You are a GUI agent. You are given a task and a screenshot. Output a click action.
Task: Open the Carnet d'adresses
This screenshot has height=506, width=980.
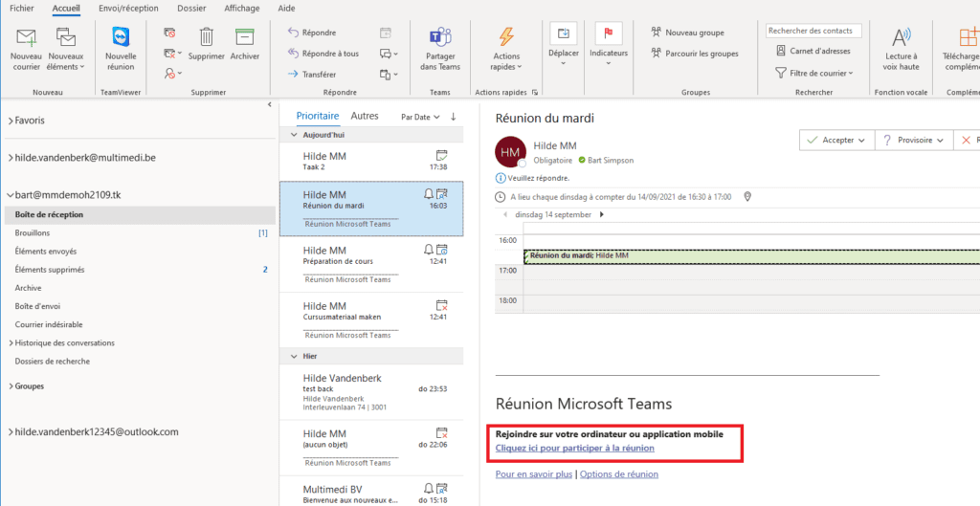813,52
